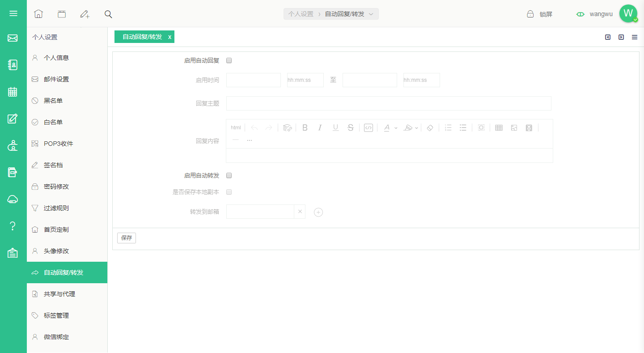
Task: Click the 保存 button
Action: [x=127, y=238]
